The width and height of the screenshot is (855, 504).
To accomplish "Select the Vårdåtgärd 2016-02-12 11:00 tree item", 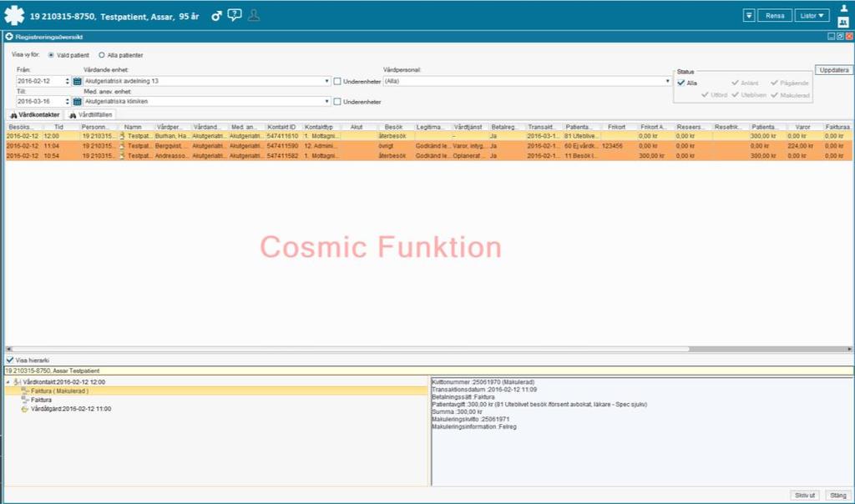I will click(x=71, y=409).
